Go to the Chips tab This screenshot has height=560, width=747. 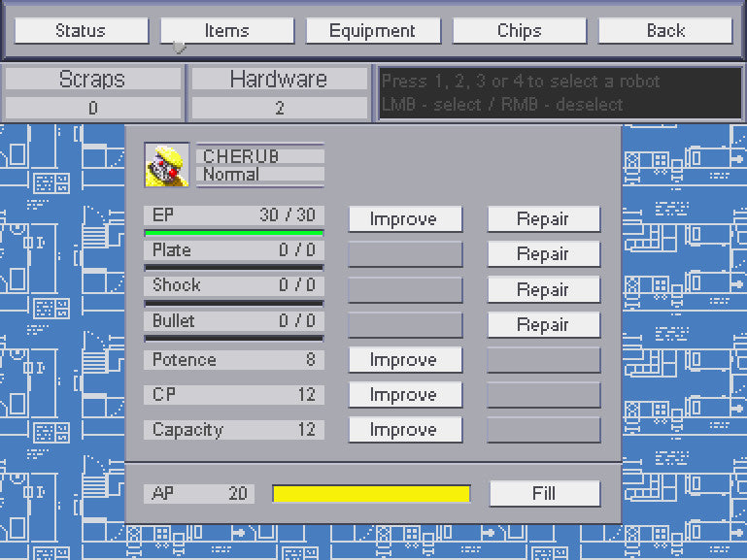(x=519, y=30)
